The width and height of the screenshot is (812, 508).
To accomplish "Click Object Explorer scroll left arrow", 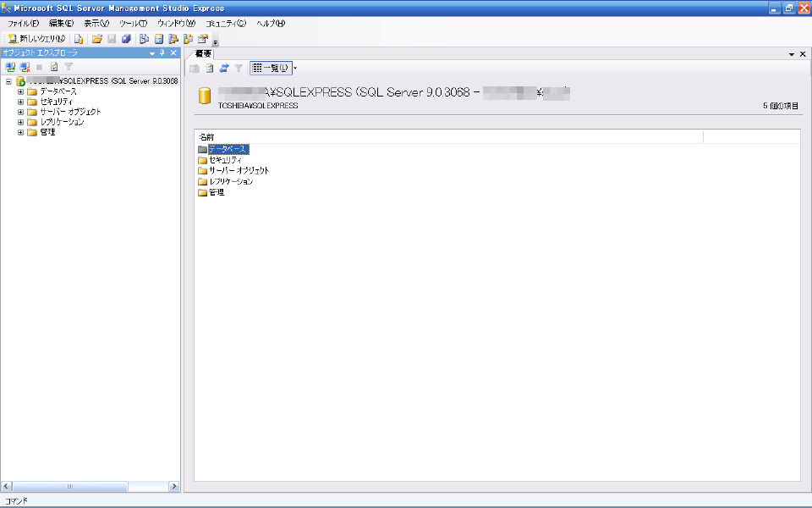I will (7, 486).
